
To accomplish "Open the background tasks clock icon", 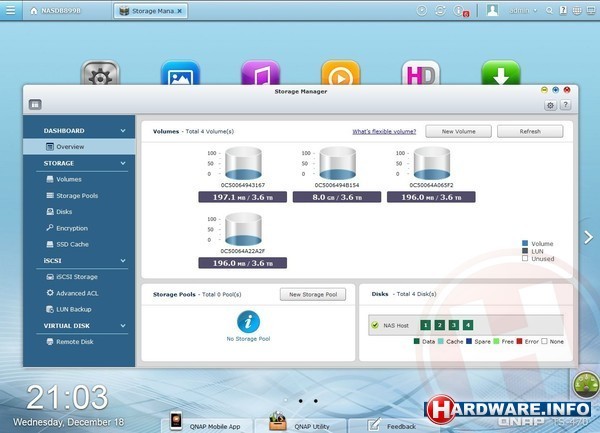I will point(422,11).
